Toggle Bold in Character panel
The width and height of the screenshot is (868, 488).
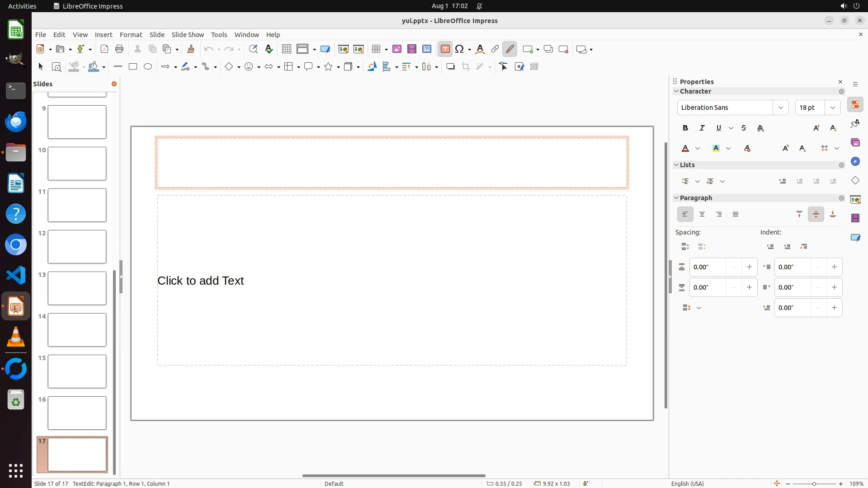point(685,128)
